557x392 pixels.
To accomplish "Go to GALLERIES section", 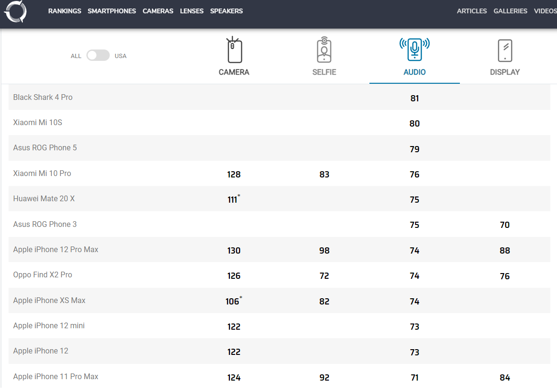I will click(510, 11).
